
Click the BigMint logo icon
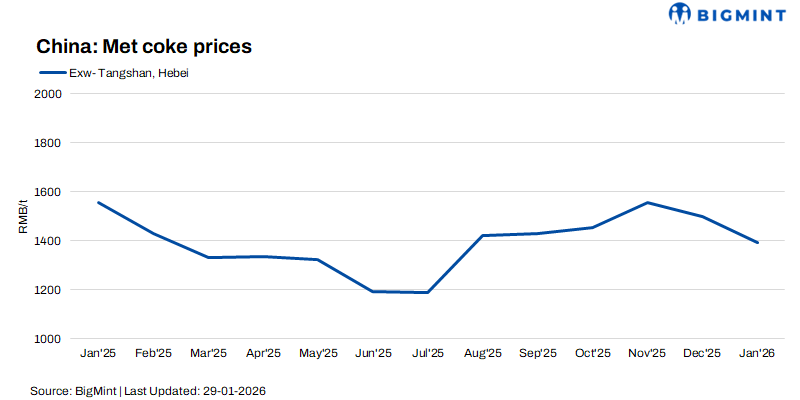(x=681, y=13)
